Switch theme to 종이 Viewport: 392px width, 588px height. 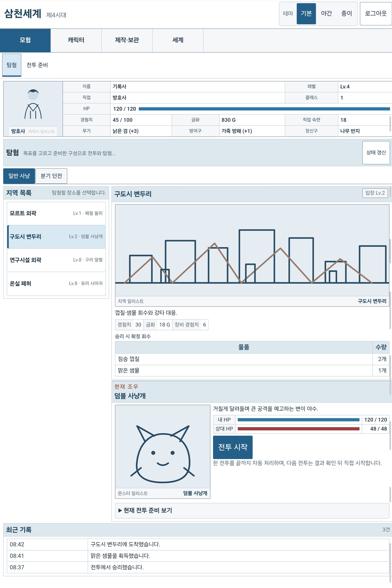coord(347,14)
